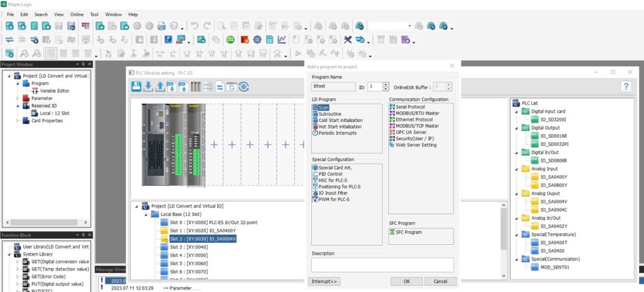Click the window refresh icon in PLC Module toolbar
Screen dimensions: 644x292
231,87
